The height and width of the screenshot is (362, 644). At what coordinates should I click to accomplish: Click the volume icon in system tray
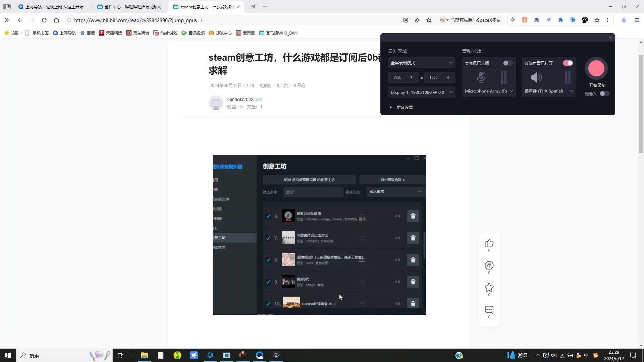[554, 355]
